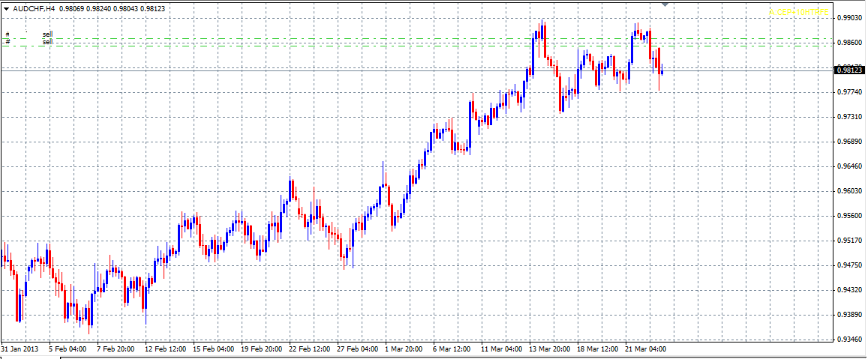868x359 pixels.
Task: Click the 1 Mar 20:00 time label
Action: [404, 349]
